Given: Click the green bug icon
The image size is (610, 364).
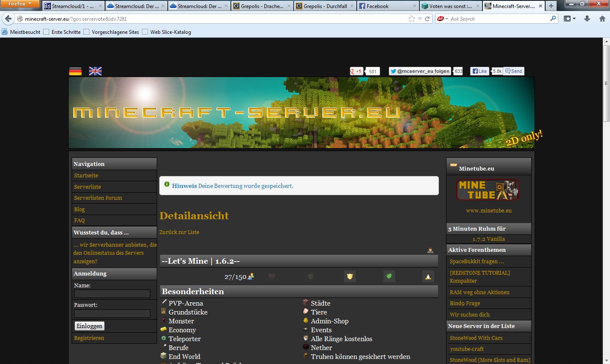Looking at the screenshot, I should point(389,276).
